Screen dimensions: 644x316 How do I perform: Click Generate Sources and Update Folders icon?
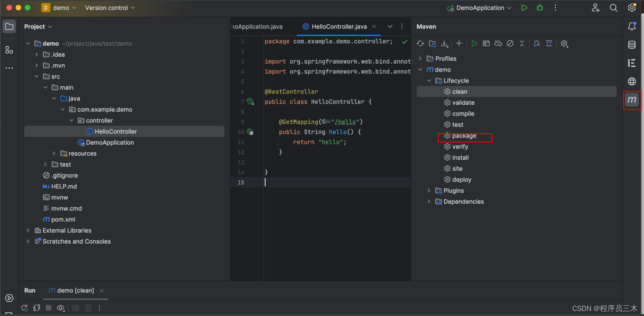tap(432, 43)
